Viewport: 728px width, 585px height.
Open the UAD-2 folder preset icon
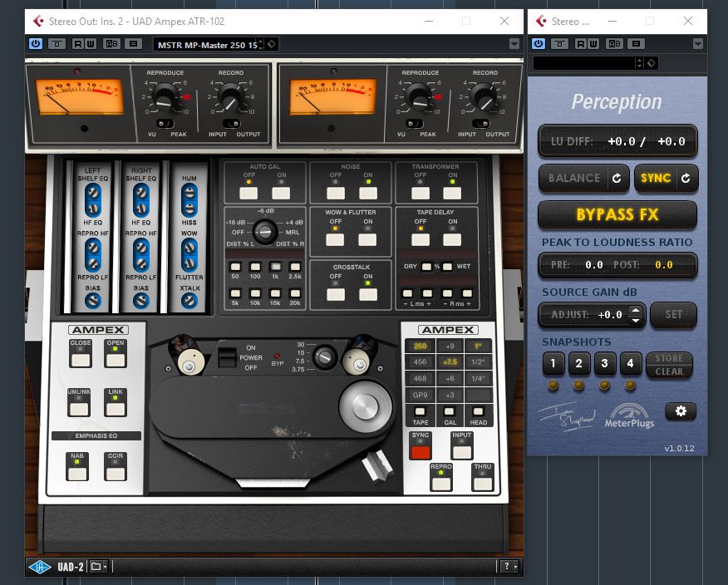(x=96, y=567)
